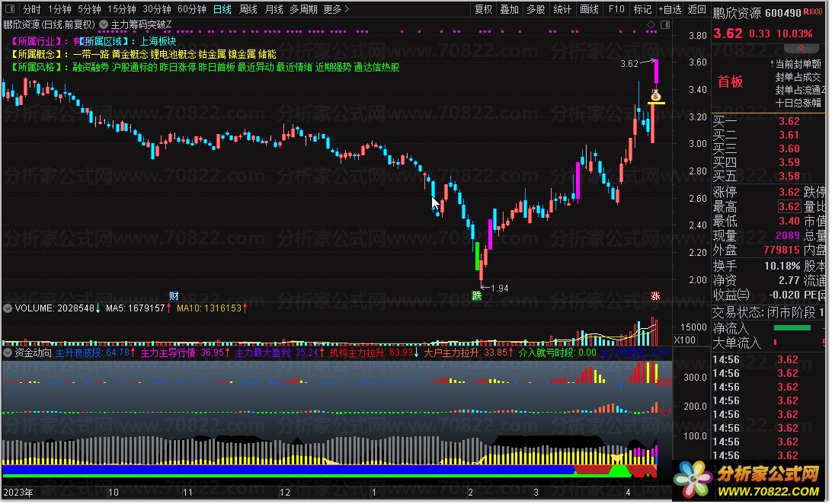This screenshot has height=504, width=832.
Task: Expand the VOLUME indicator dropdown
Action: 8,308
